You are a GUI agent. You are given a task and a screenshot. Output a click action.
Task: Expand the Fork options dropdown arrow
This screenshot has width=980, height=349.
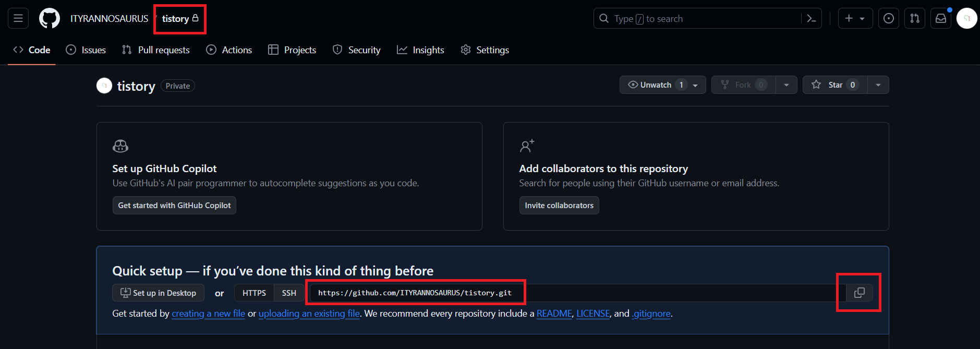[787, 85]
